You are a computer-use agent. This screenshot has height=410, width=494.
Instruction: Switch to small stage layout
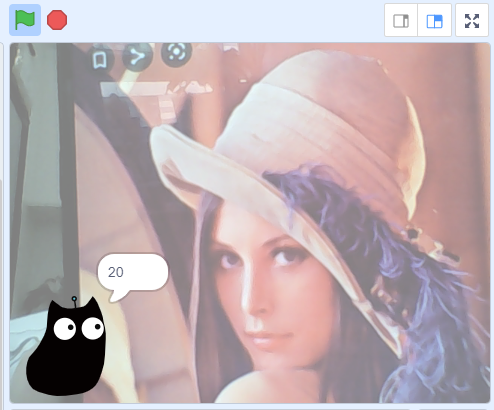pyautogui.click(x=401, y=21)
